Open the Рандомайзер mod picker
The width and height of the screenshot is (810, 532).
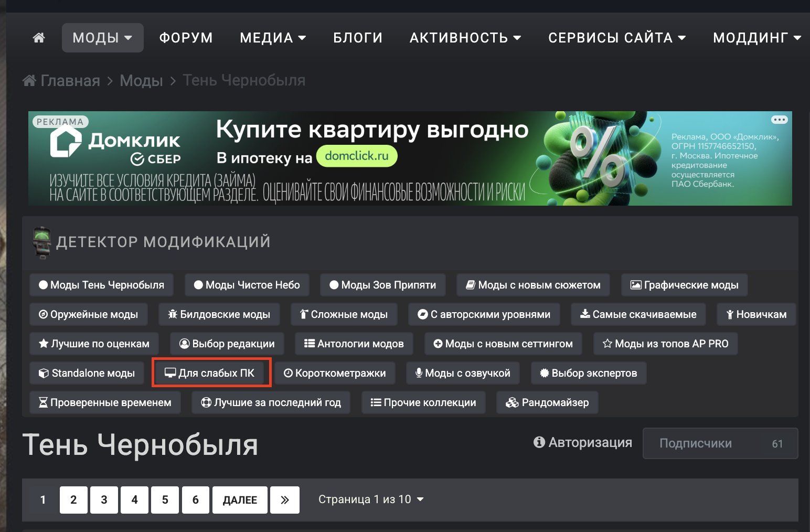547,402
